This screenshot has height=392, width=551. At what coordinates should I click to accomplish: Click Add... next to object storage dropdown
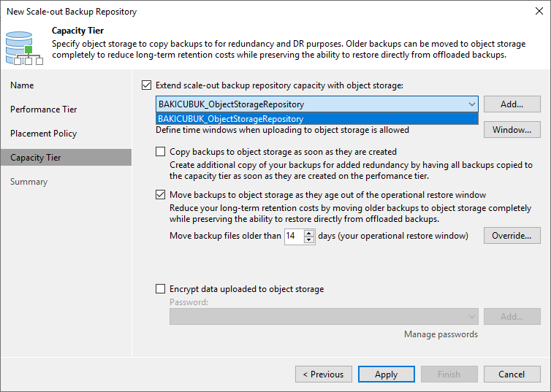point(512,104)
